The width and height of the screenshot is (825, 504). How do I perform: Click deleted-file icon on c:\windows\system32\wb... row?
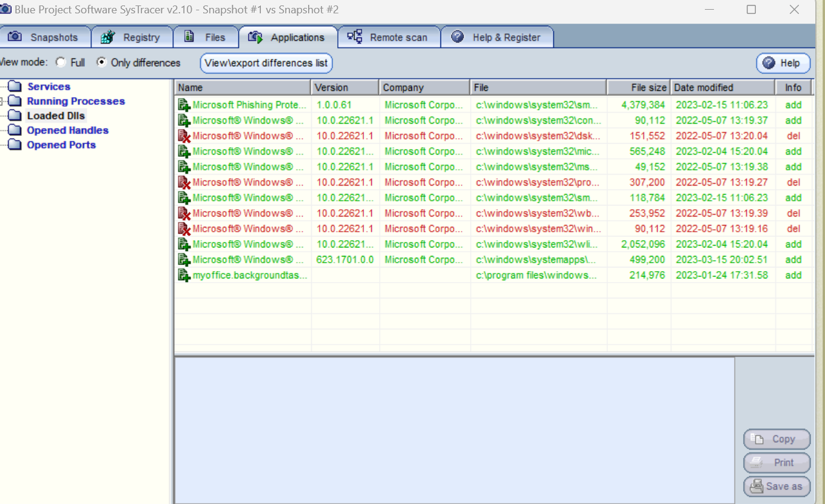[184, 213]
